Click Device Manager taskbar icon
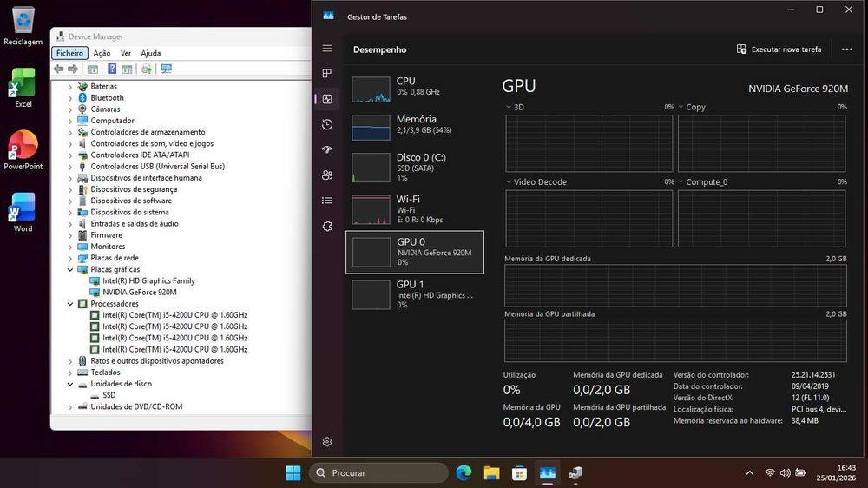 tap(575, 473)
